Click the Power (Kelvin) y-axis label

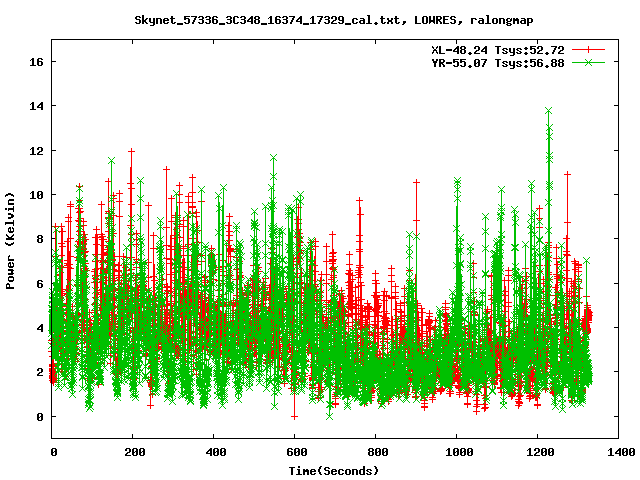[x=10, y=241]
